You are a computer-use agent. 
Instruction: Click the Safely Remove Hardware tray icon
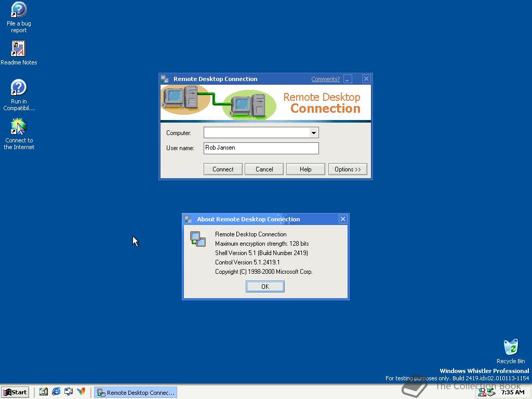[491, 393]
